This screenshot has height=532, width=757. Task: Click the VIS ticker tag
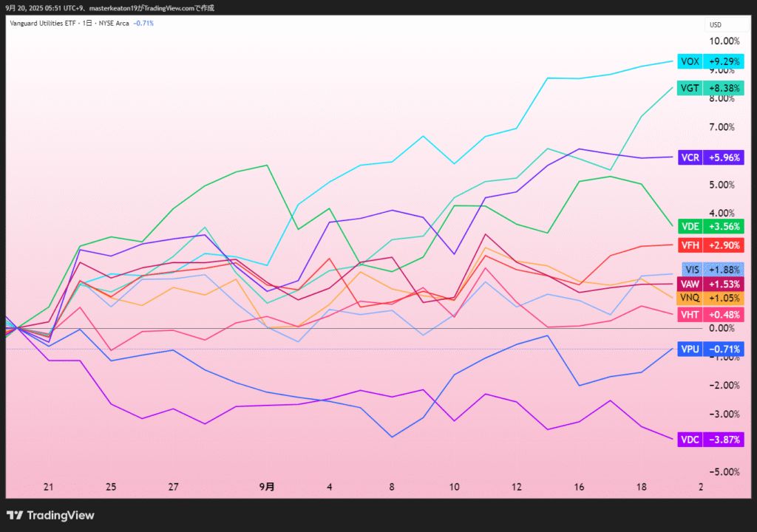pyautogui.click(x=689, y=270)
